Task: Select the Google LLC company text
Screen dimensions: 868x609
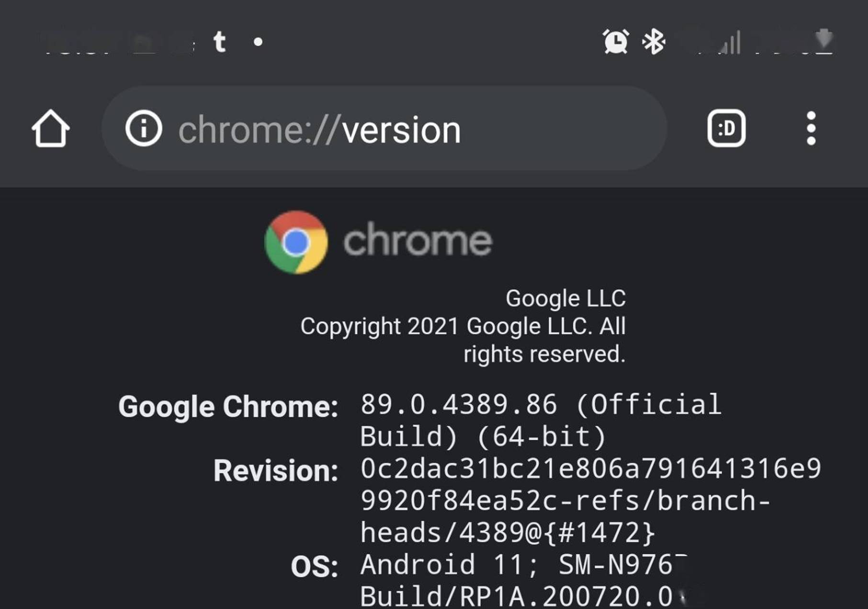Action: coord(565,299)
